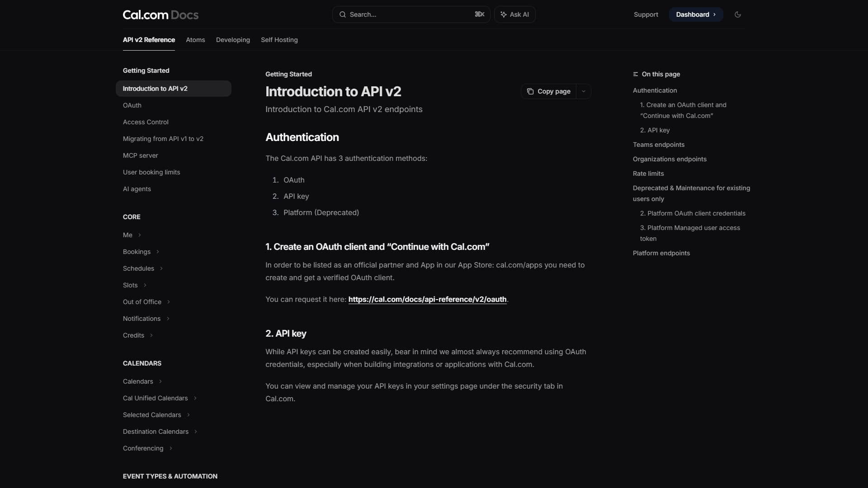Expand the Schedules section chevron
The image size is (868, 488).
[161, 268]
